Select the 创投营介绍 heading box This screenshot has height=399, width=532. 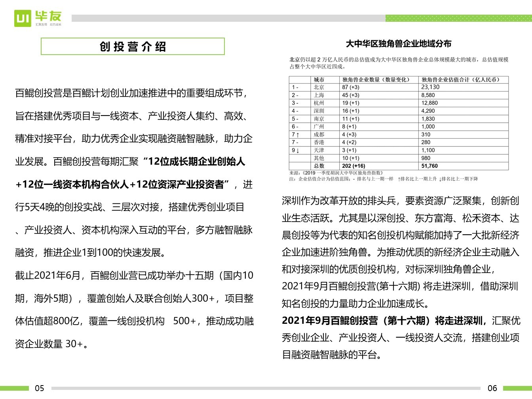coord(133,46)
